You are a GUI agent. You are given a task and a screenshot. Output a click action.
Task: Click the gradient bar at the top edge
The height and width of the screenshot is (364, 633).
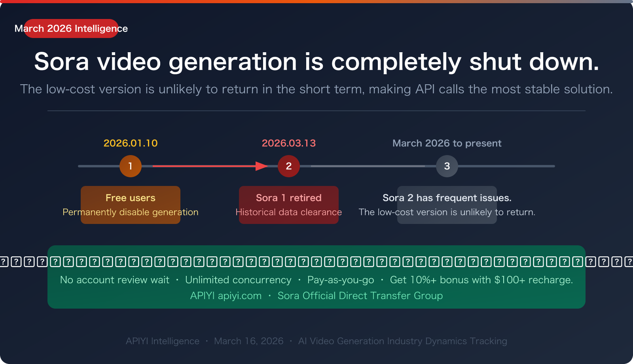(x=316, y=1)
